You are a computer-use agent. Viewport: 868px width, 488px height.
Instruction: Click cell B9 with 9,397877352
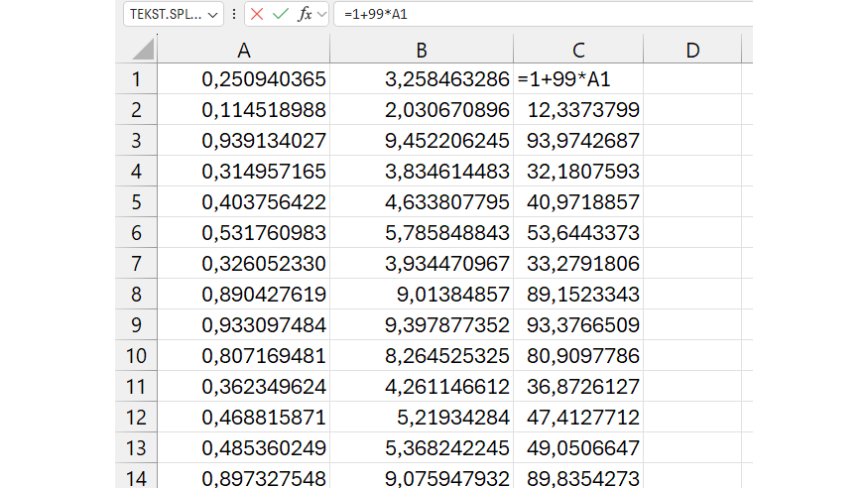pyautogui.click(x=422, y=324)
